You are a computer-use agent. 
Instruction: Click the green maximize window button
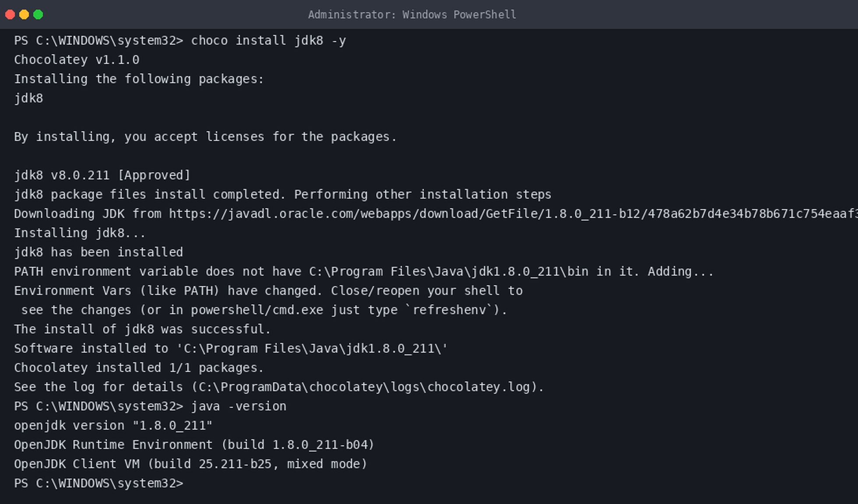[x=38, y=14]
